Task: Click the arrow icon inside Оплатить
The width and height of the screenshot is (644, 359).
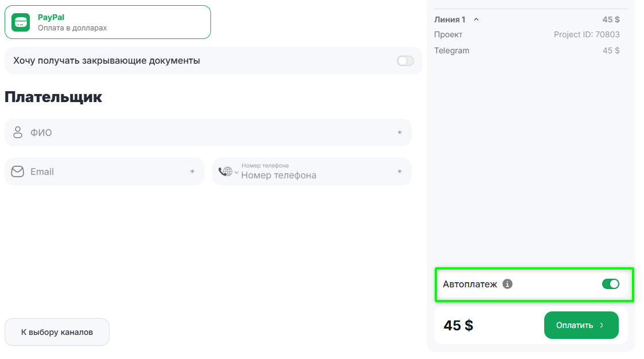Action: point(602,325)
